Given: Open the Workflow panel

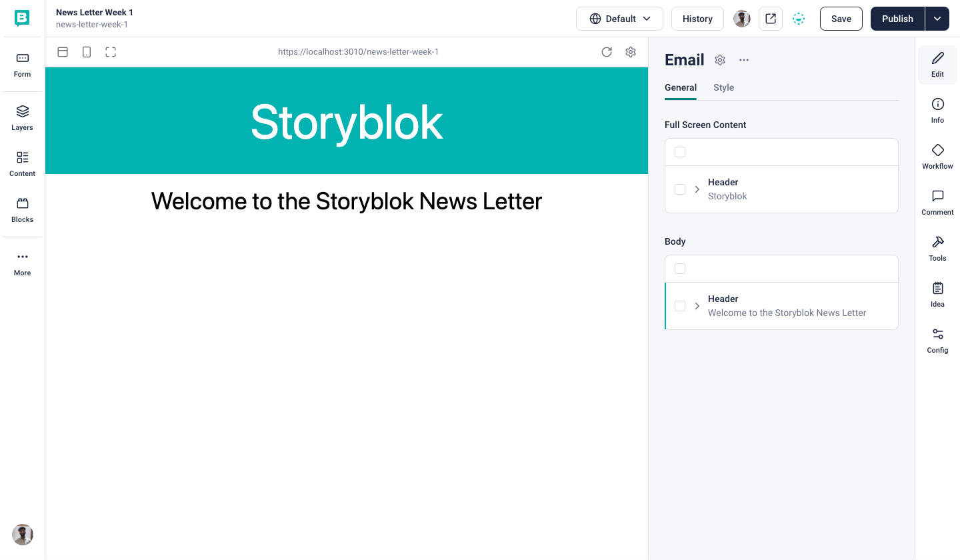Looking at the screenshot, I should click(937, 157).
